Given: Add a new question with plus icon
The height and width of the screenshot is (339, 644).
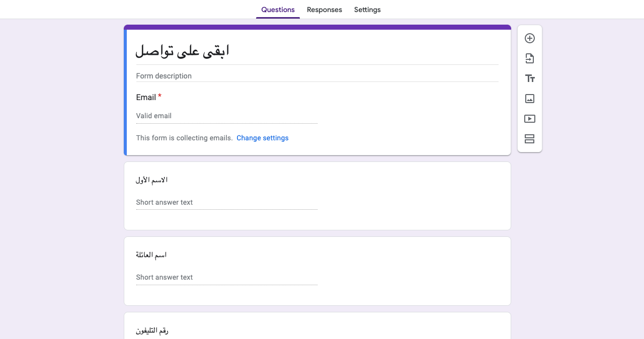Looking at the screenshot, I should 529,38.
